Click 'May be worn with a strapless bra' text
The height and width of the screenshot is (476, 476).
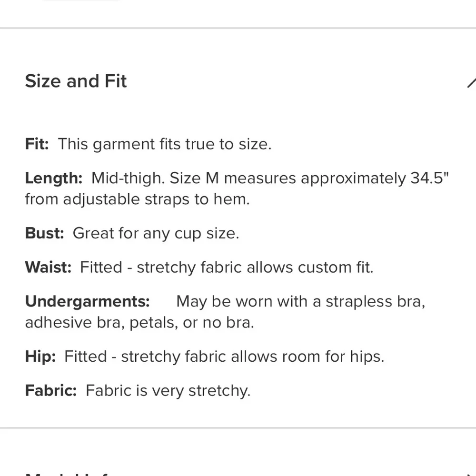pyautogui.click(x=300, y=301)
